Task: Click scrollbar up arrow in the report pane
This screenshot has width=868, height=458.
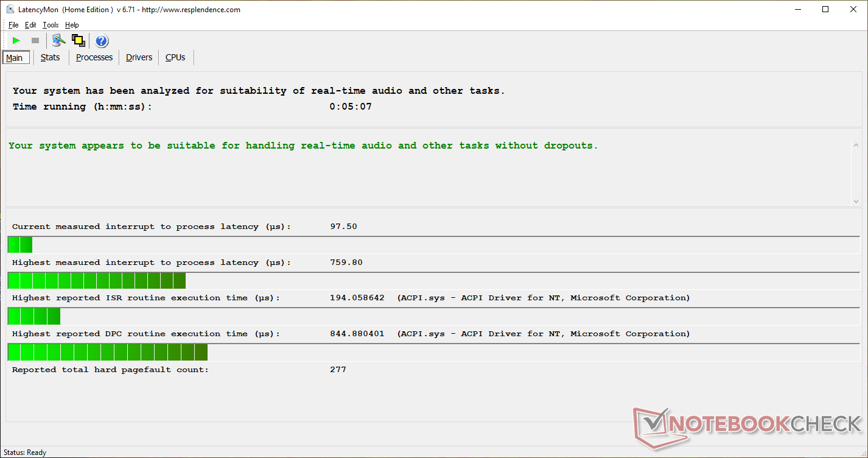Action: click(x=856, y=145)
